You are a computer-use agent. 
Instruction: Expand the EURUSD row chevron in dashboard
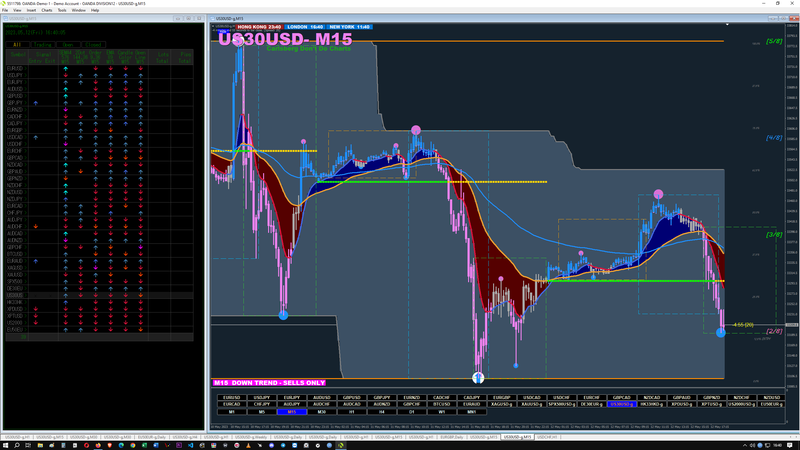(x=26, y=68)
